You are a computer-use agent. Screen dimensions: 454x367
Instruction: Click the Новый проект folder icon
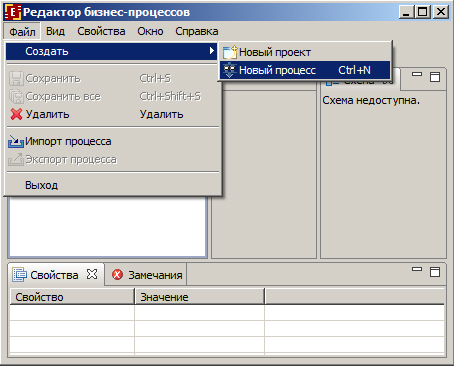click(x=230, y=52)
